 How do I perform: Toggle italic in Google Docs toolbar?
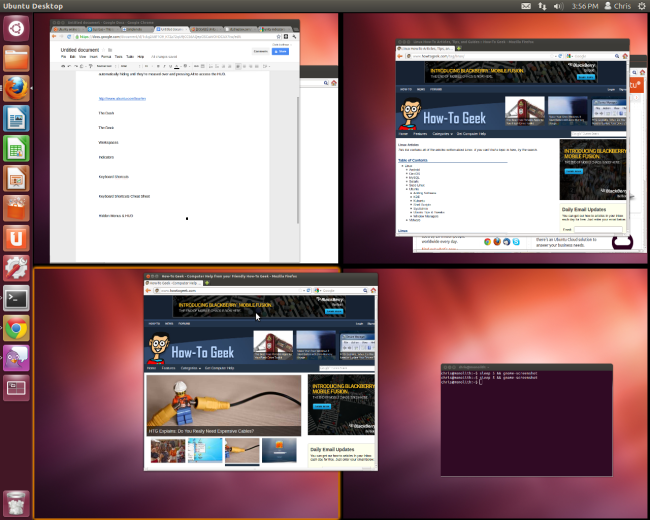(x=164, y=66)
